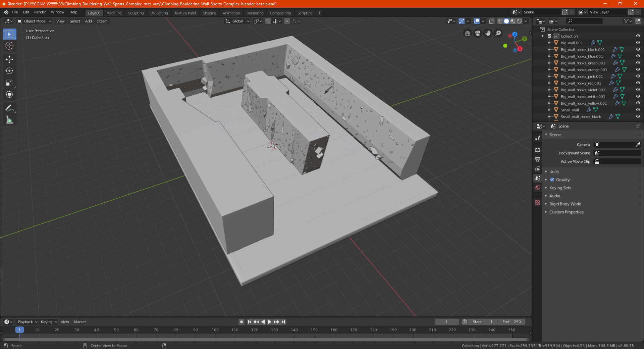Play the animation forward
644x349 pixels.
269,322
